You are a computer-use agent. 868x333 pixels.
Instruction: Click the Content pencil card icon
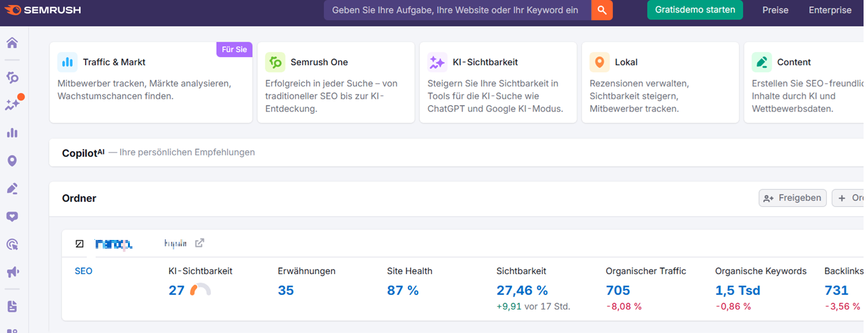[762, 62]
